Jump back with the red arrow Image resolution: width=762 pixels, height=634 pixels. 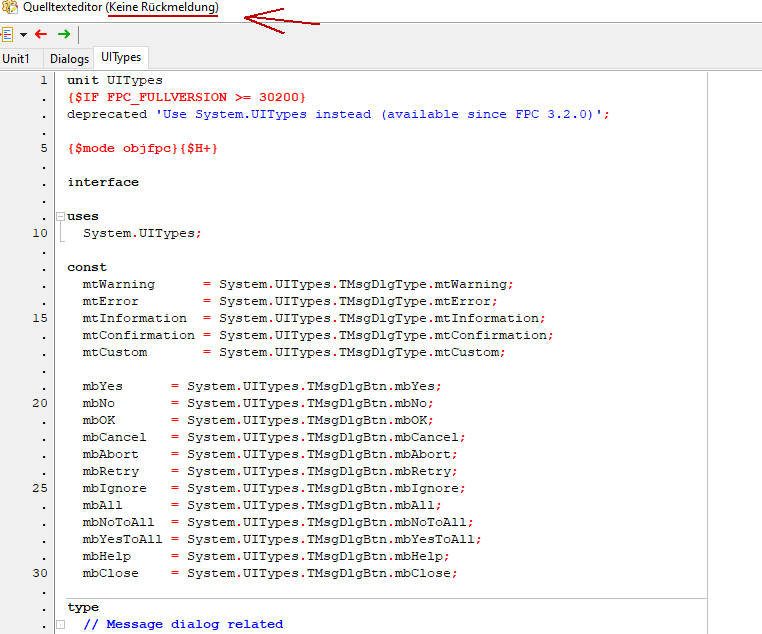(41, 34)
